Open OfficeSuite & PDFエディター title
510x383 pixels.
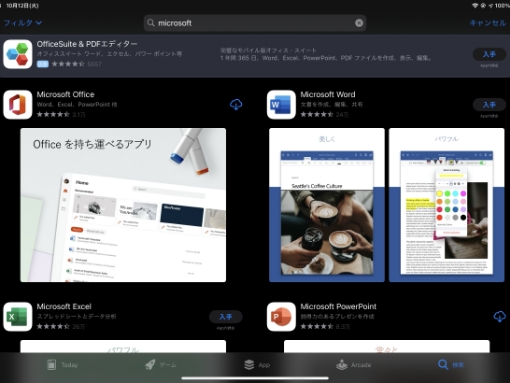[87, 44]
